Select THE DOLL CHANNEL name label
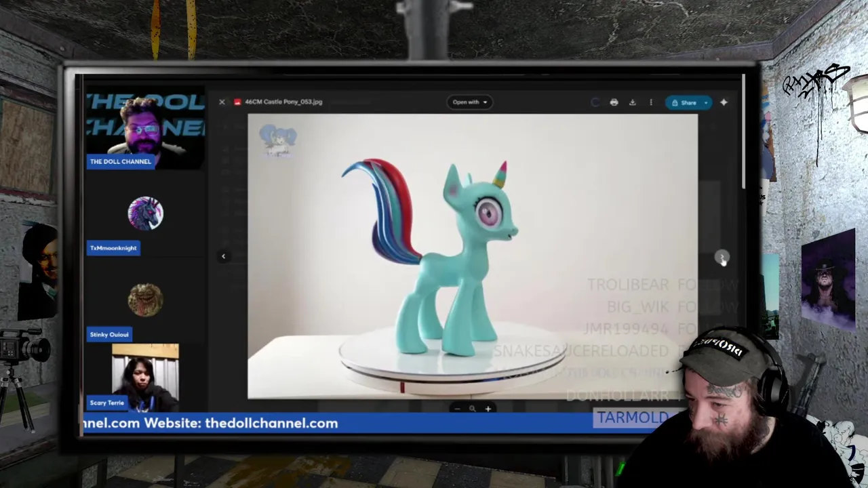This screenshot has height=488, width=868. [x=120, y=162]
